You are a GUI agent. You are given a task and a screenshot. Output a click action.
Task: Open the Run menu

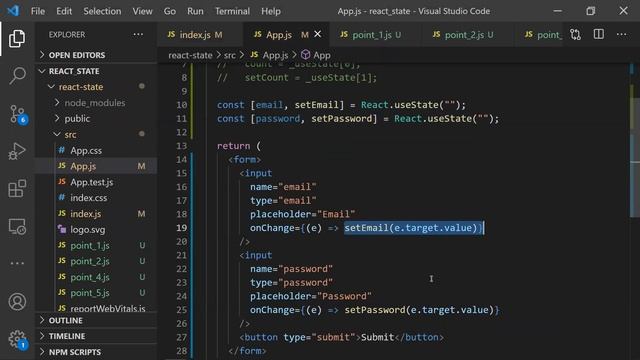(195, 11)
